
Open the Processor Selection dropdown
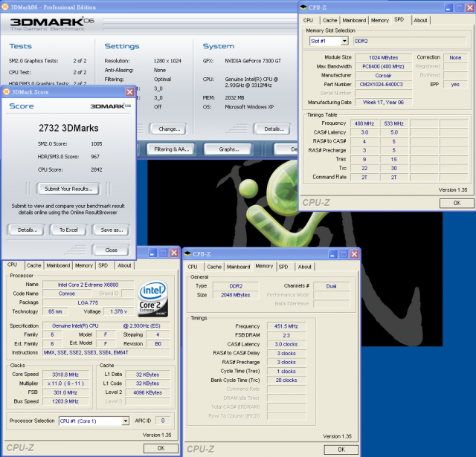pos(126,421)
